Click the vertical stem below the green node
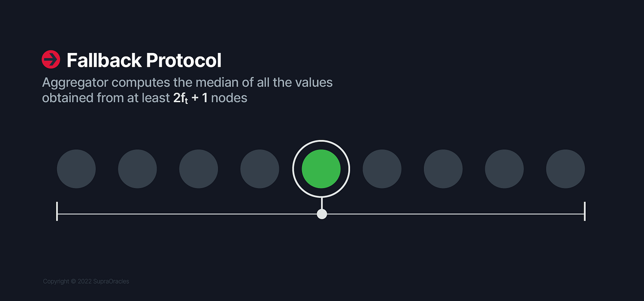 point(322,203)
